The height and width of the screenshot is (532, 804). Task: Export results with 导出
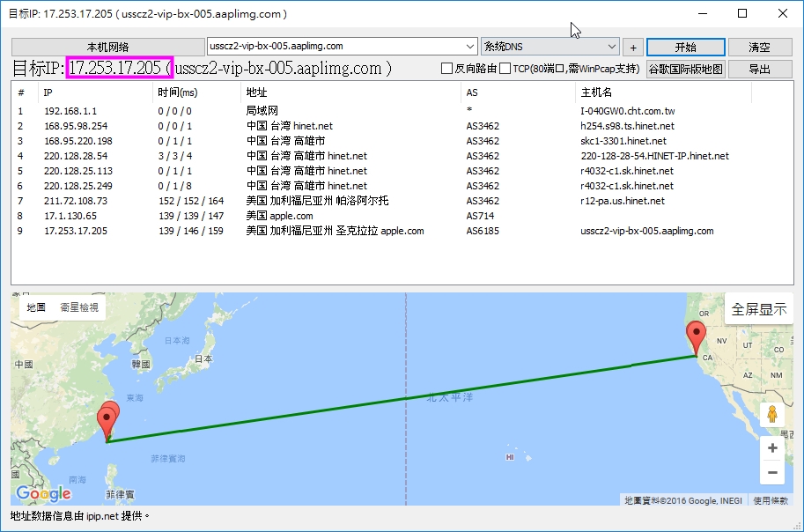pos(759,69)
